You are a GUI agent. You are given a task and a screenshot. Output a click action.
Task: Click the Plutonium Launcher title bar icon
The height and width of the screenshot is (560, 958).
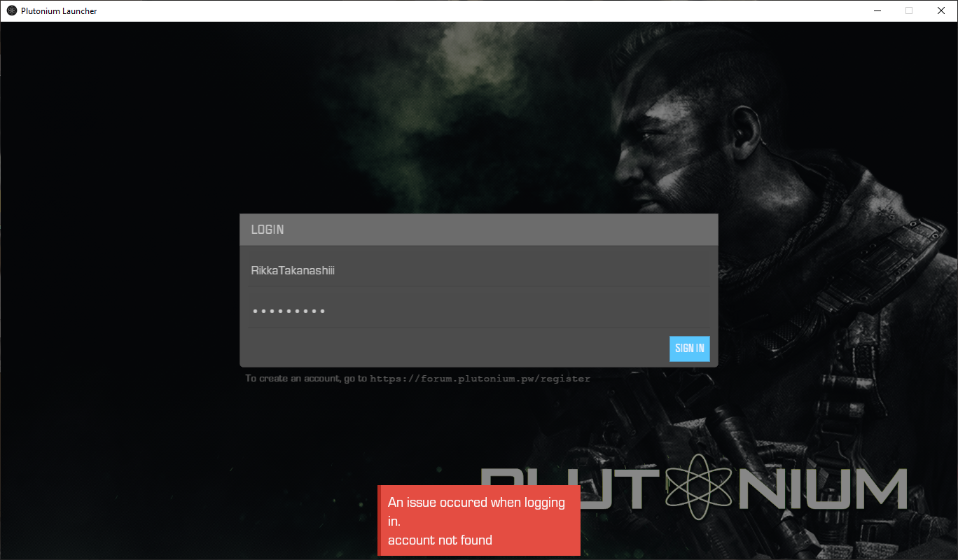[11, 10]
